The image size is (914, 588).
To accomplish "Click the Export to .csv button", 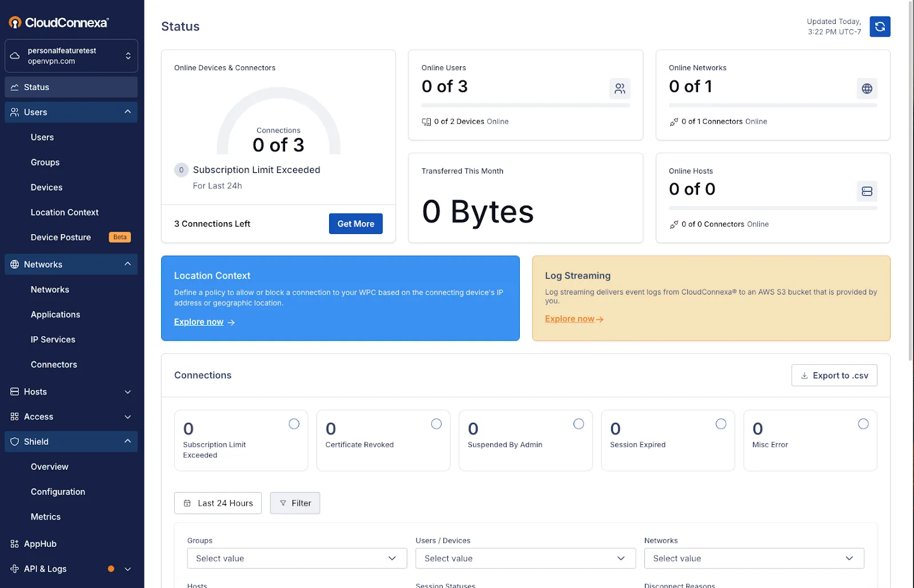I will 834,375.
